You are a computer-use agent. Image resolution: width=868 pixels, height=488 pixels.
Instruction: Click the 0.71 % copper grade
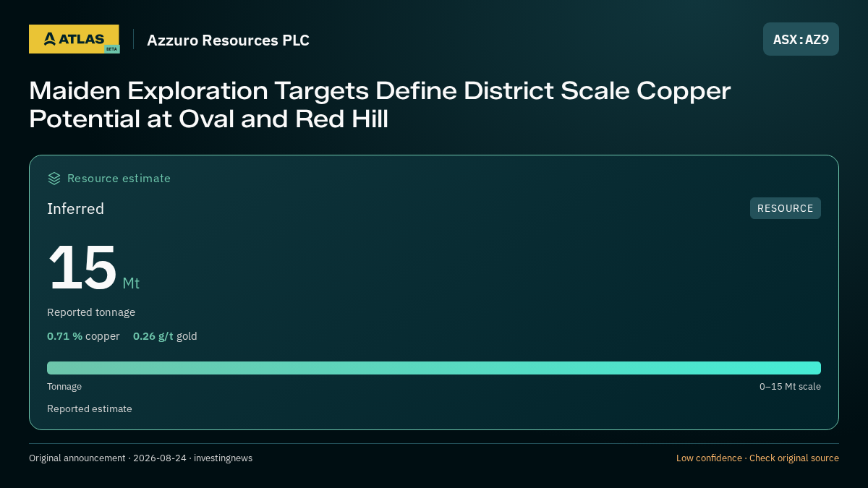point(83,336)
